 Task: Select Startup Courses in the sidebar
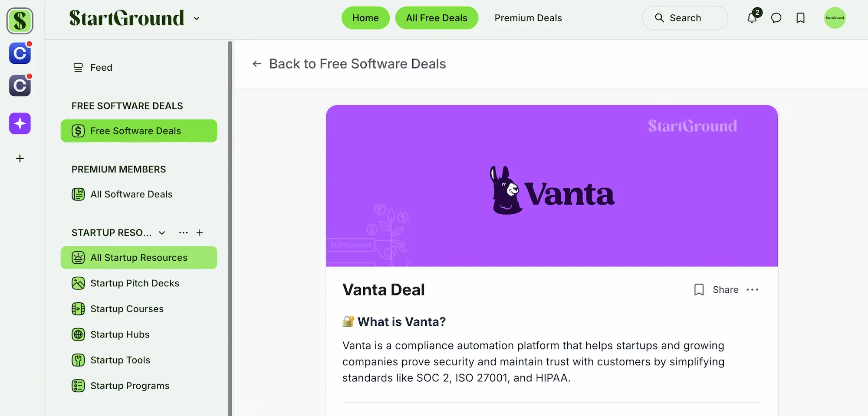pos(127,308)
